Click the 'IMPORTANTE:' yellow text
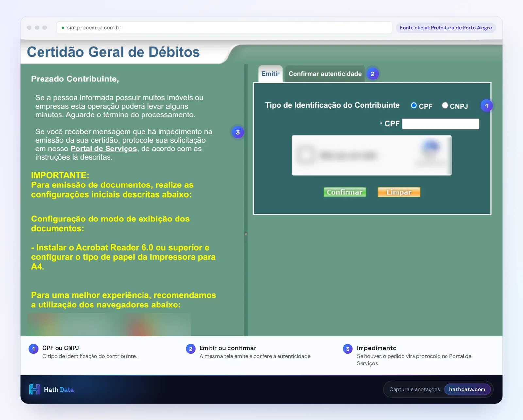The image size is (523, 420). click(60, 175)
